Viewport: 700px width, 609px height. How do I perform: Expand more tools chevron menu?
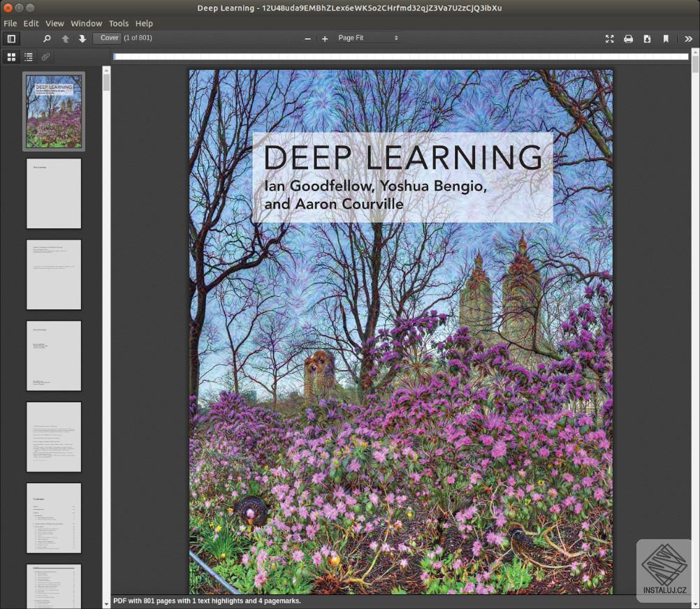coord(688,38)
